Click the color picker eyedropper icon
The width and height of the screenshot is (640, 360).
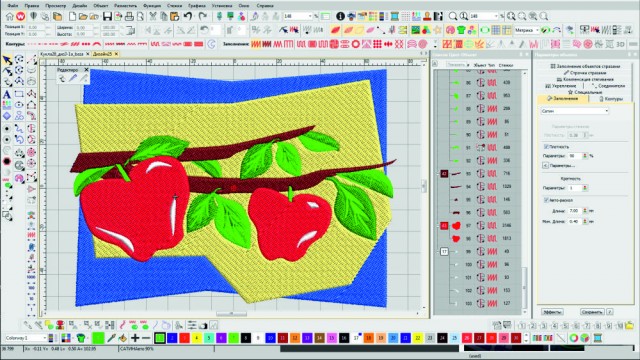(x=111, y=338)
